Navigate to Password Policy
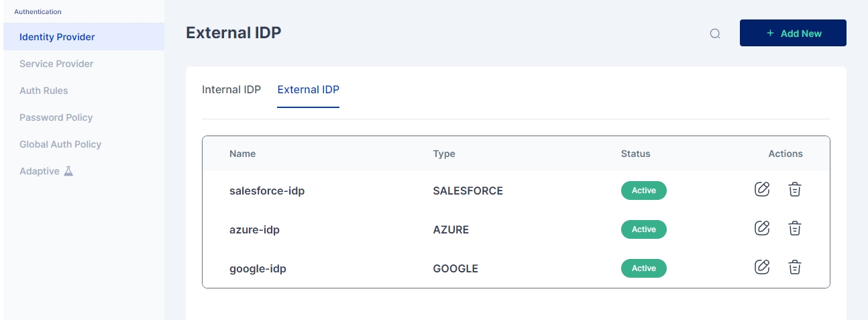 tap(56, 117)
